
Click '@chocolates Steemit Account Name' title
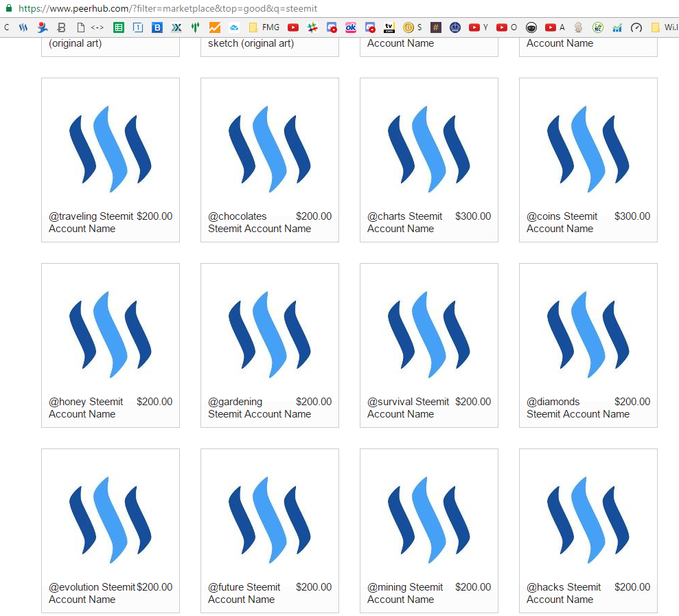click(260, 223)
